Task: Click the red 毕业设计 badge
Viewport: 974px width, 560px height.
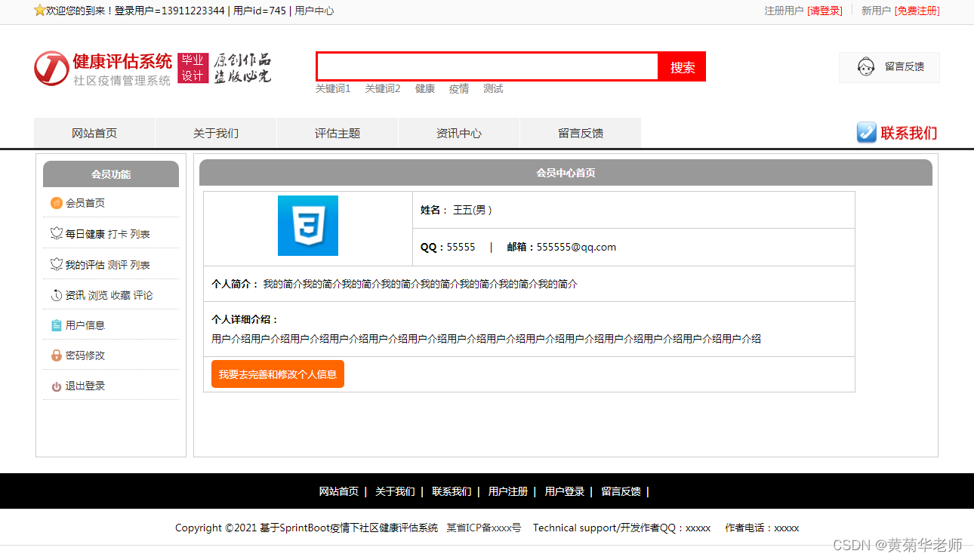Action: pos(193,68)
